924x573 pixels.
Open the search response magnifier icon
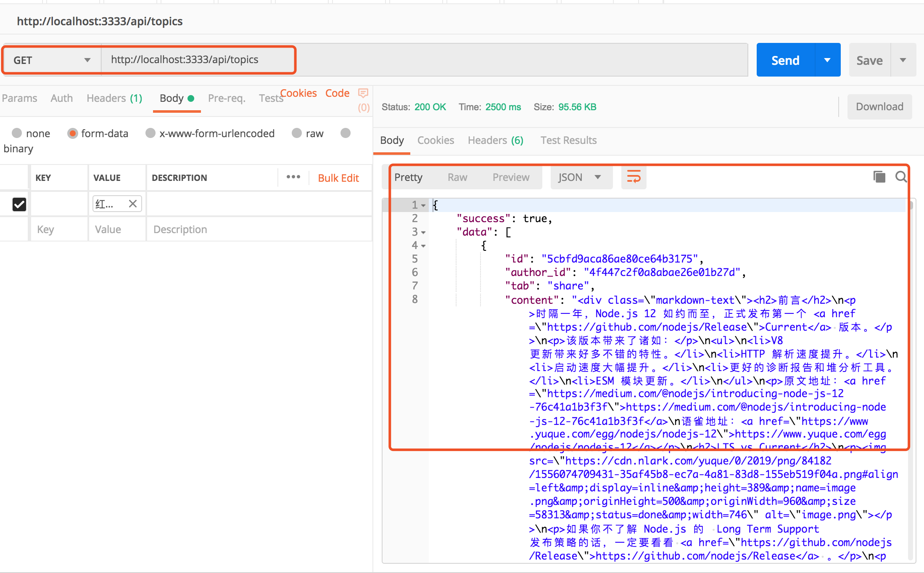tap(900, 177)
